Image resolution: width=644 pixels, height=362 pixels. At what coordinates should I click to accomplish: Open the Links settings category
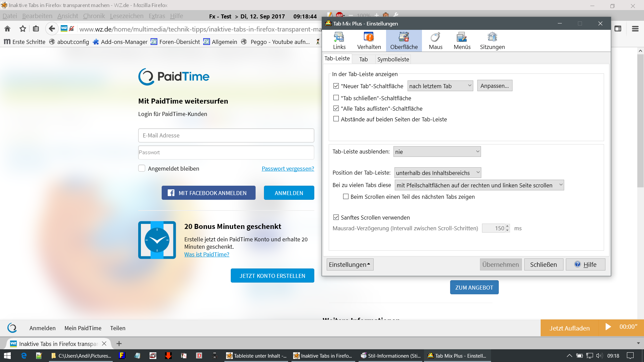pos(339,41)
